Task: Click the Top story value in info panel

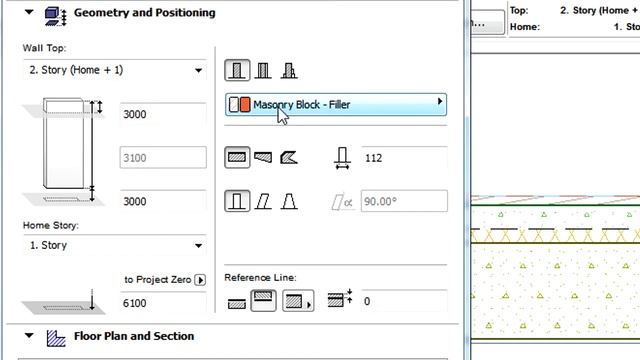Action: click(600, 11)
